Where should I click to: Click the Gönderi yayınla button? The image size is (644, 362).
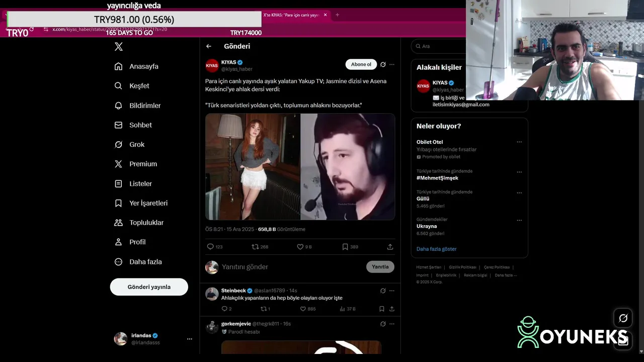[149, 287]
